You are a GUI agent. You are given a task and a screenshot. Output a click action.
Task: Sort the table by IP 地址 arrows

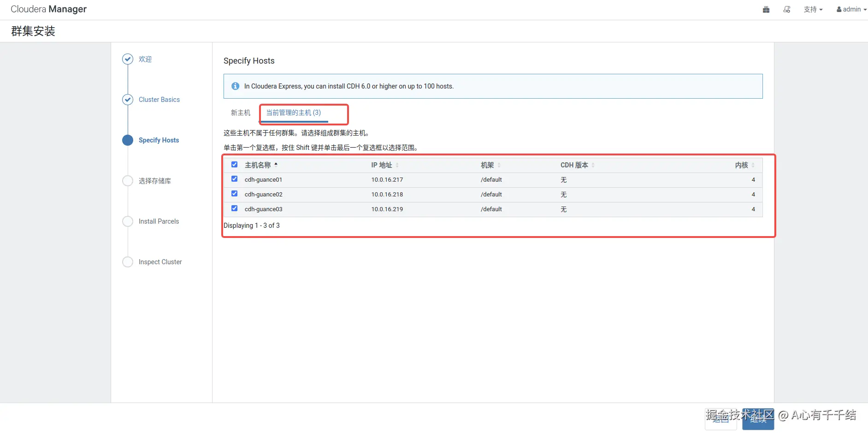(x=397, y=165)
